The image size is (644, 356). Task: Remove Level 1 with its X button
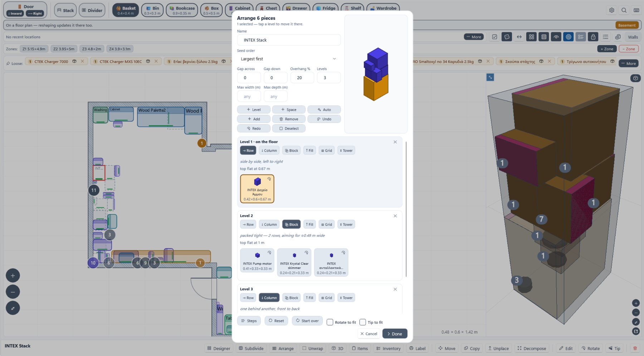[x=395, y=142]
